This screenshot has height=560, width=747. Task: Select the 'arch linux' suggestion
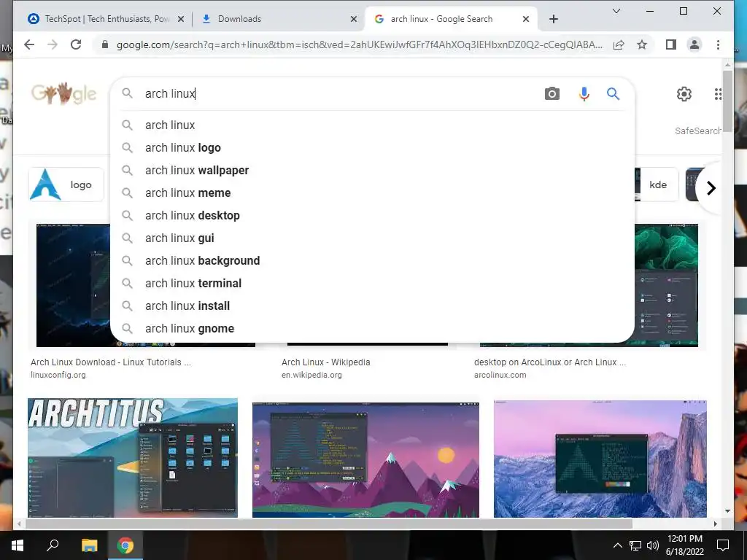pyautogui.click(x=372, y=125)
